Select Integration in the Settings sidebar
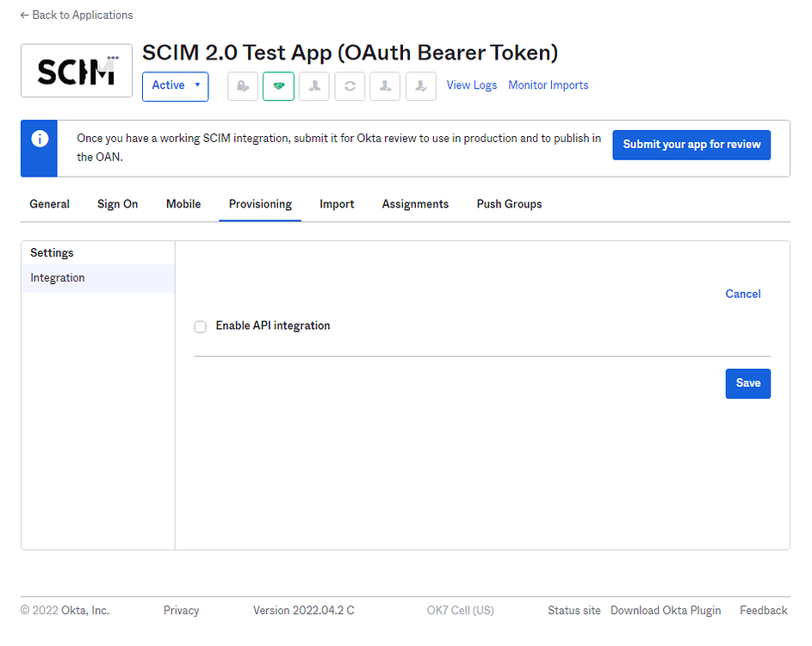Screen dimensions: 812x646 pos(58,277)
